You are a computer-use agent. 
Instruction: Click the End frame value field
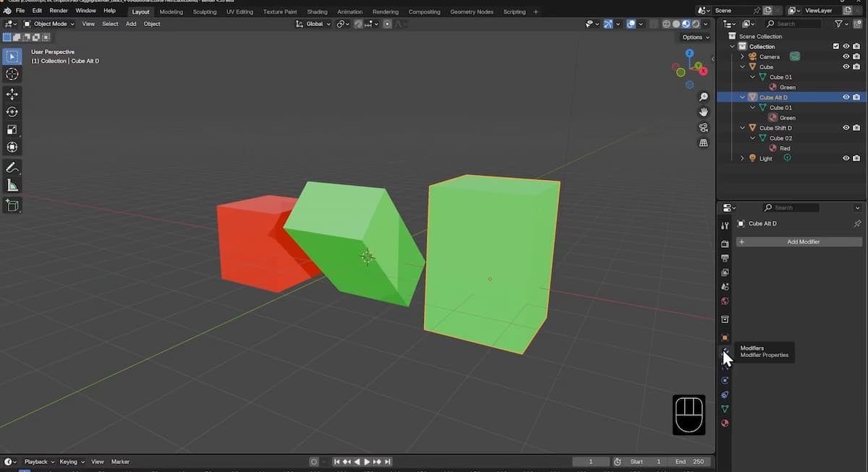pyautogui.click(x=689, y=462)
